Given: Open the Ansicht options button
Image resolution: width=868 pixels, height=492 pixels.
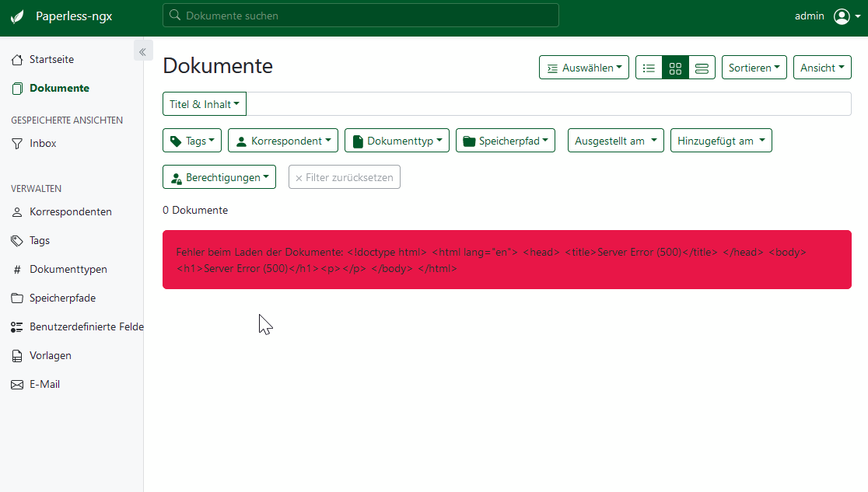Looking at the screenshot, I should (x=822, y=68).
